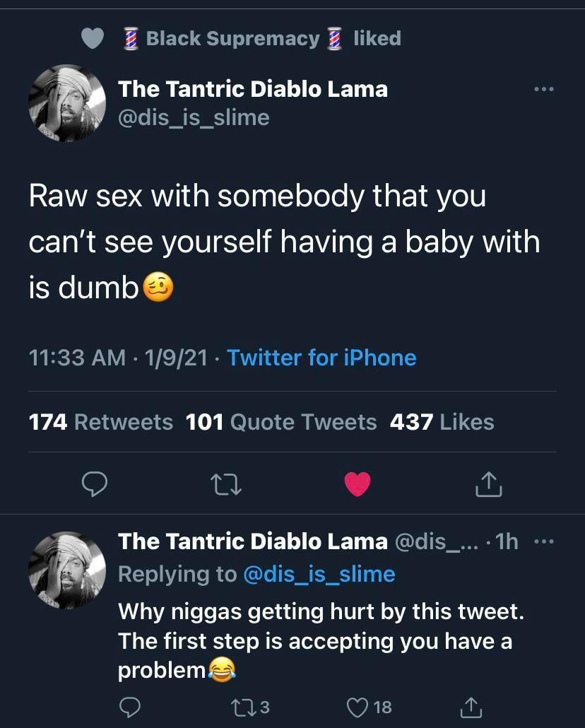Unlike the main tweet's red heart
This screenshot has height=728, width=585.
click(357, 484)
